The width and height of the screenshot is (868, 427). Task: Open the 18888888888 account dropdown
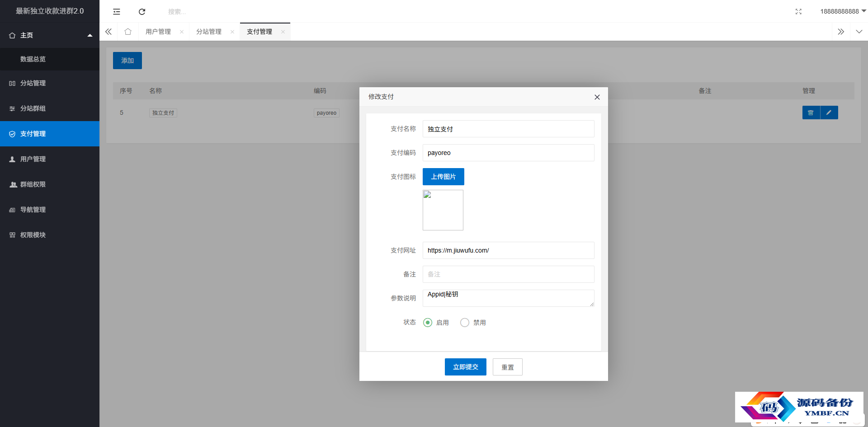coord(843,11)
